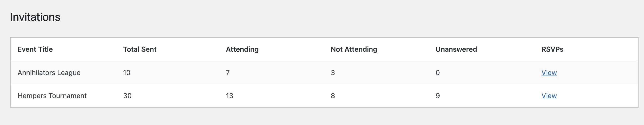Click the Invitations page heading
The image size is (644, 125).
pyautogui.click(x=35, y=17)
